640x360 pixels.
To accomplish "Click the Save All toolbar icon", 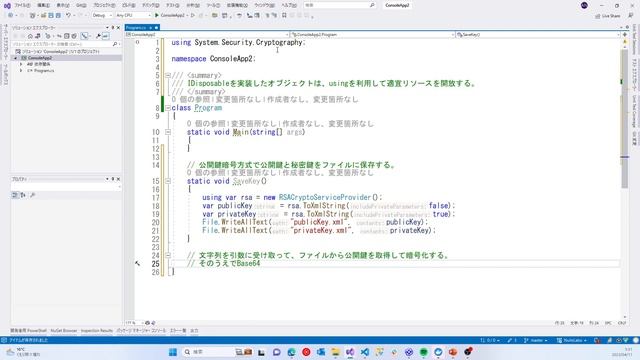I will pyautogui.click(x=58, y=15).
